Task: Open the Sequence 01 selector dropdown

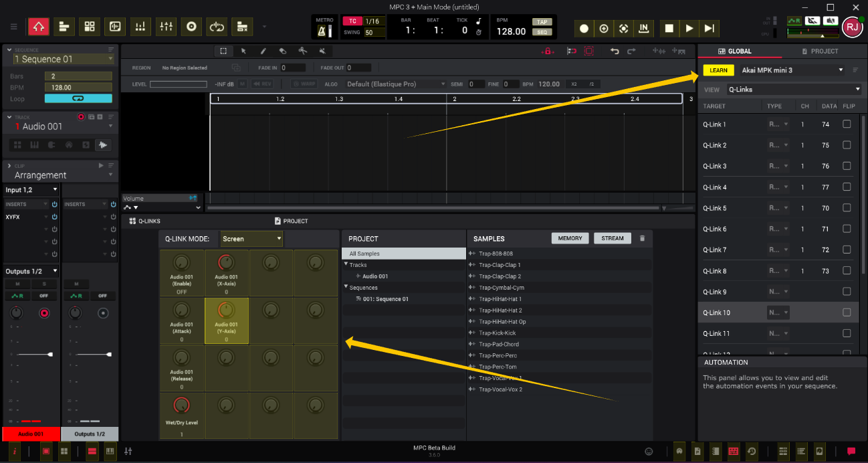Action: [64, 59]
